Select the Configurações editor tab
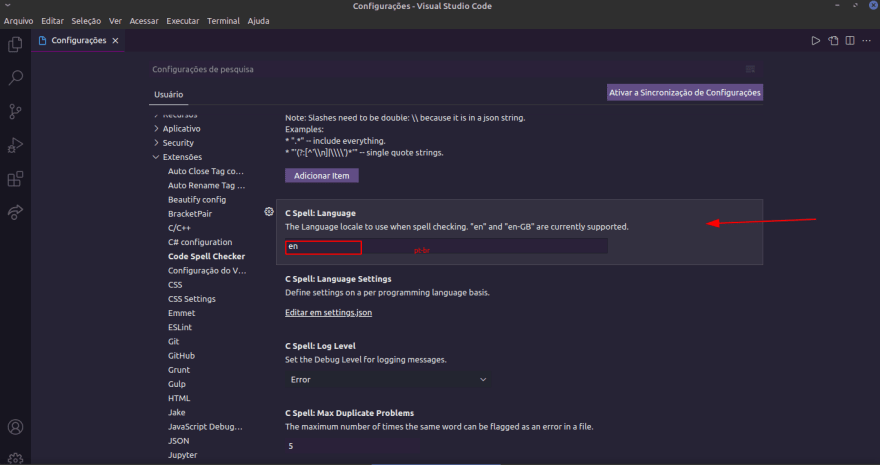This screenshot has width=880, height=465. (78, 40)
